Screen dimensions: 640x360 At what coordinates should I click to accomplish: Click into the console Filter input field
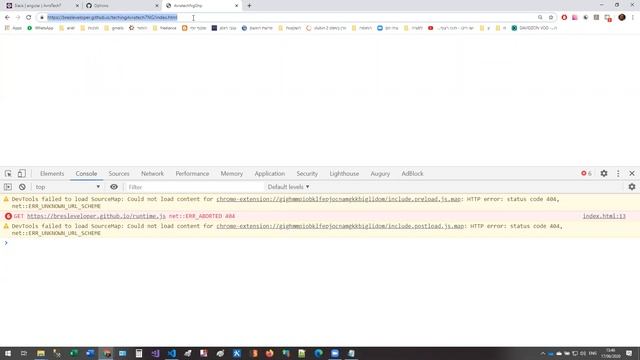click(x=194, y=187)
